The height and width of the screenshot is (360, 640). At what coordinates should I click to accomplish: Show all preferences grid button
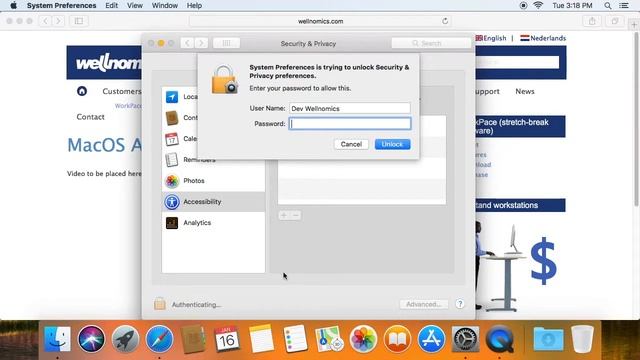coord(227,43)
